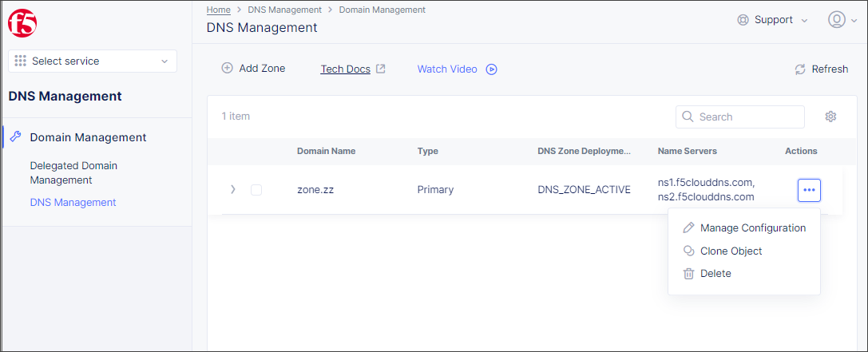Open the Select service dropdown
The image size is (868, 352).
93,61
